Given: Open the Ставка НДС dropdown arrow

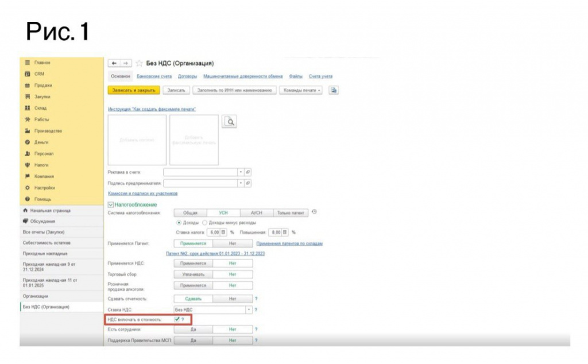Looking at the screenshot, I should click(x=248, y=309).
